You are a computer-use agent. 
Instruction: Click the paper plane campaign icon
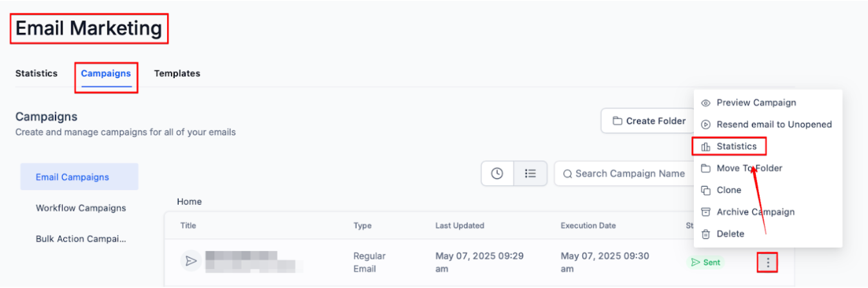coord(191,261)
